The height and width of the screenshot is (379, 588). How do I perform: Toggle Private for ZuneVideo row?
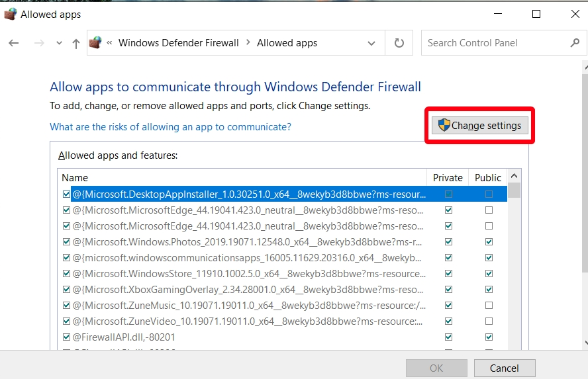coord(448,321)
